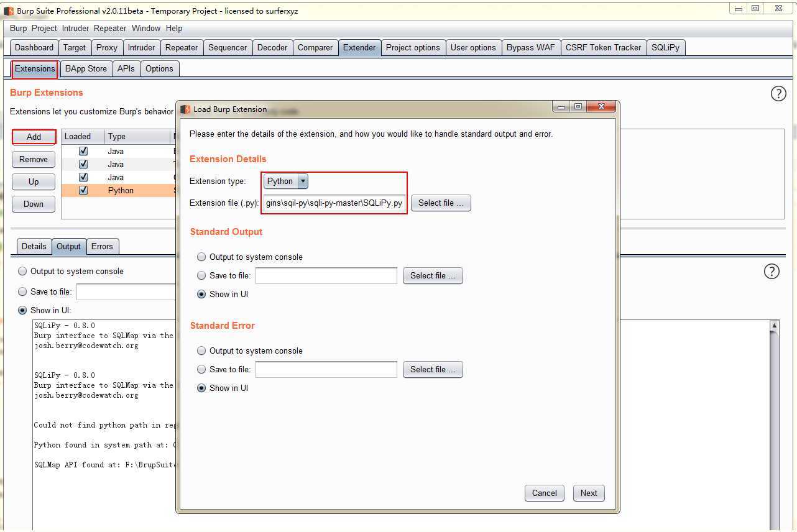
Task: Select Standard Error 'Show in UI' radio
Action: click(x=201, y=388)
